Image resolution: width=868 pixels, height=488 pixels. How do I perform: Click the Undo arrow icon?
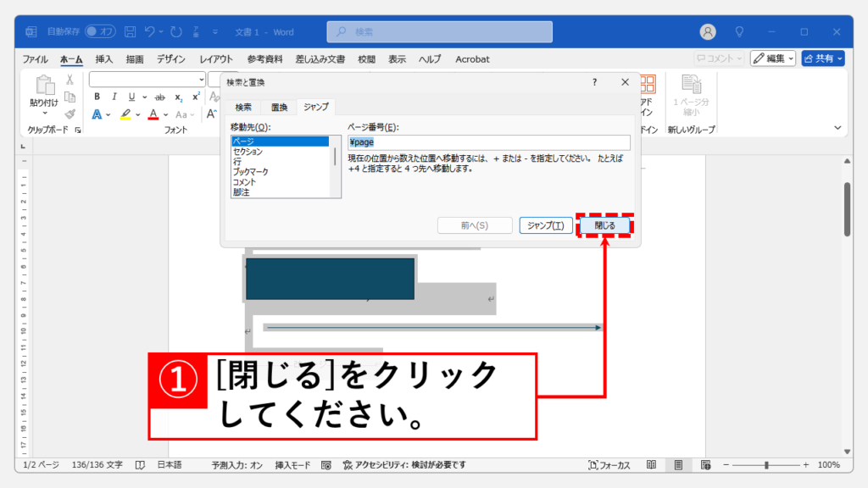151,32
